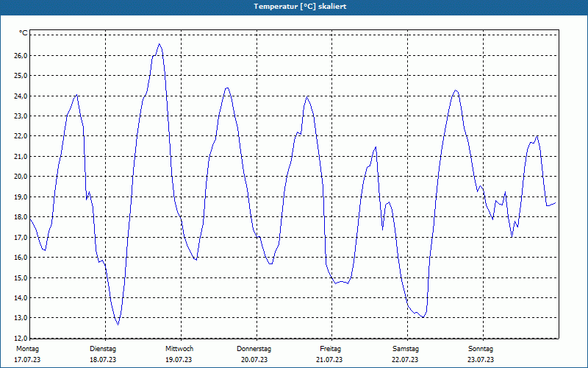This screenshot has height=368, width=588.
Task: Click the Mittwoch day label
Action: pos(179,349)
